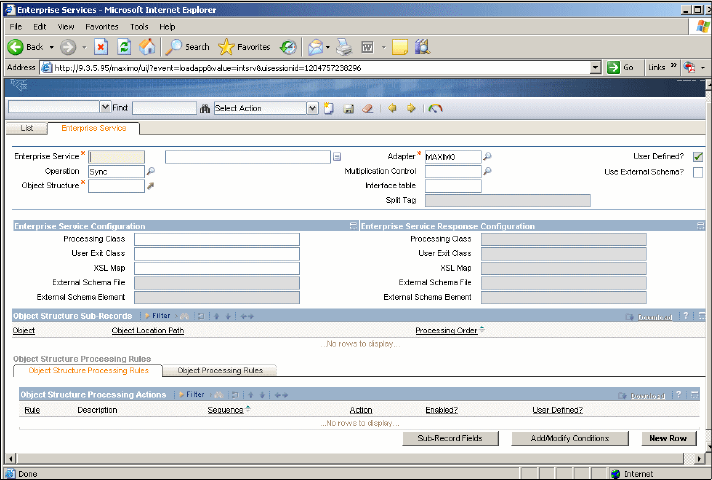Enable the Use External Schema checkbox
The image size is (712, 480).
(698, 172)
